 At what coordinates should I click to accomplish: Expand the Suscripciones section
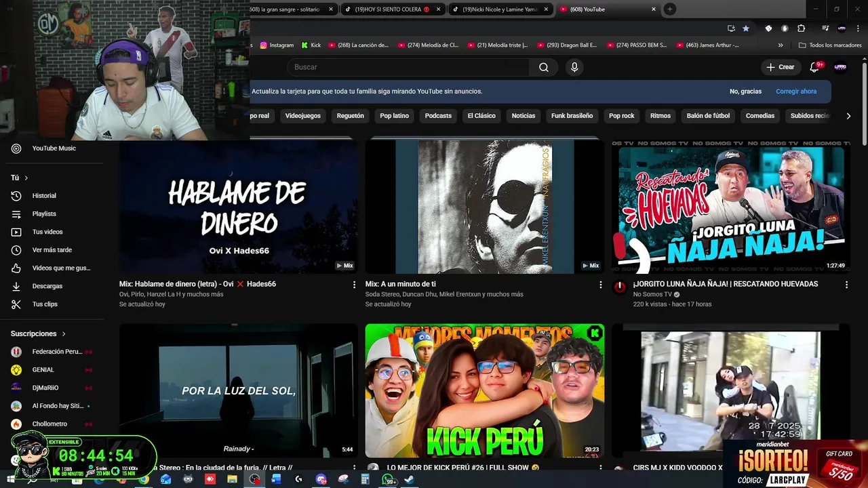point(39,333)
